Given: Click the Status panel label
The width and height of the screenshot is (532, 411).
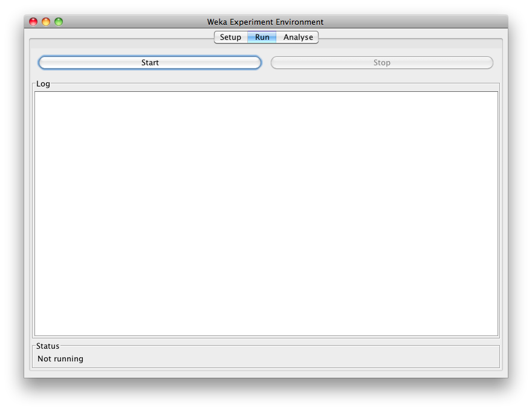Looking at the screenshot, I should pyautogui.click(x=48, y=346).
